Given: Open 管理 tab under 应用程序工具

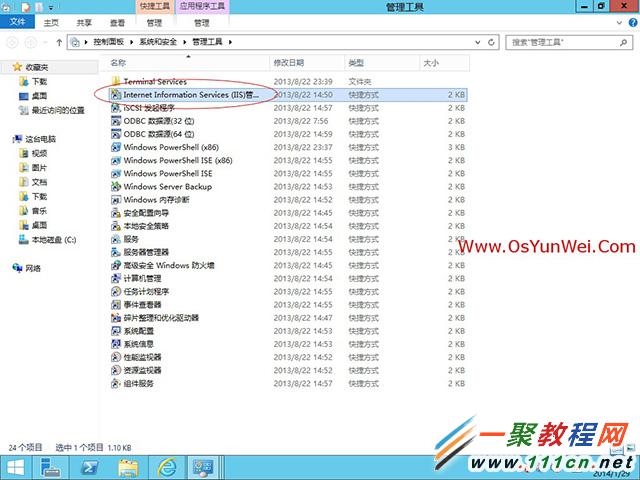Looking at the screenshot, I should click(x=202, y=23).
